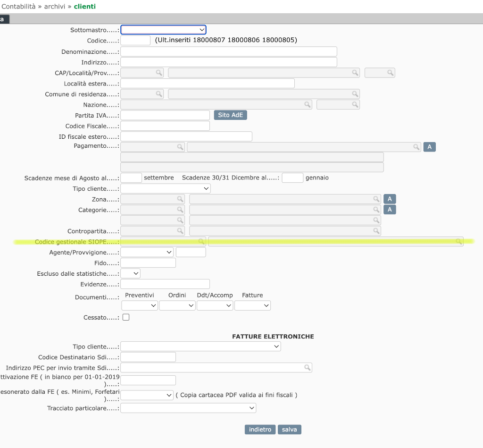Click the search icon in the Contropartita code field

coord(180,231)
